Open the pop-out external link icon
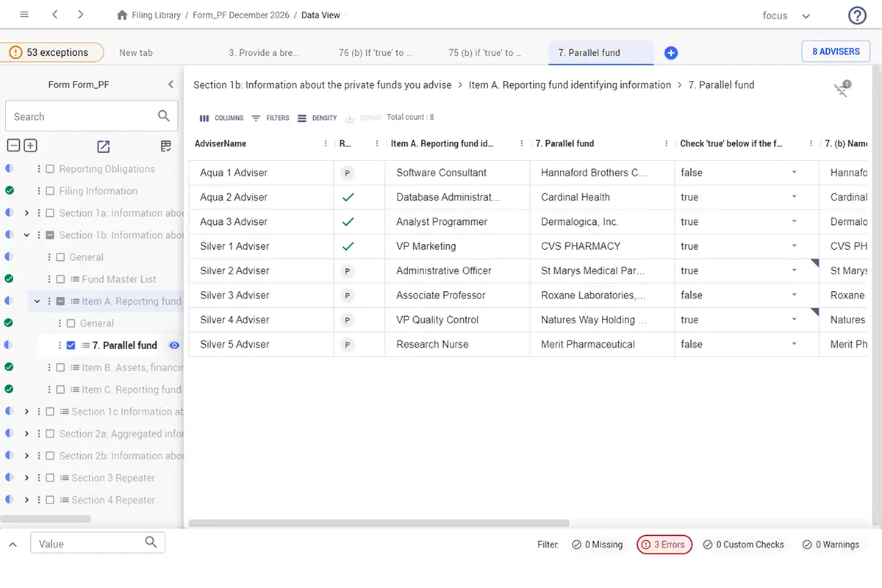Viewport: 882px width, 588px height. [104, 146]
